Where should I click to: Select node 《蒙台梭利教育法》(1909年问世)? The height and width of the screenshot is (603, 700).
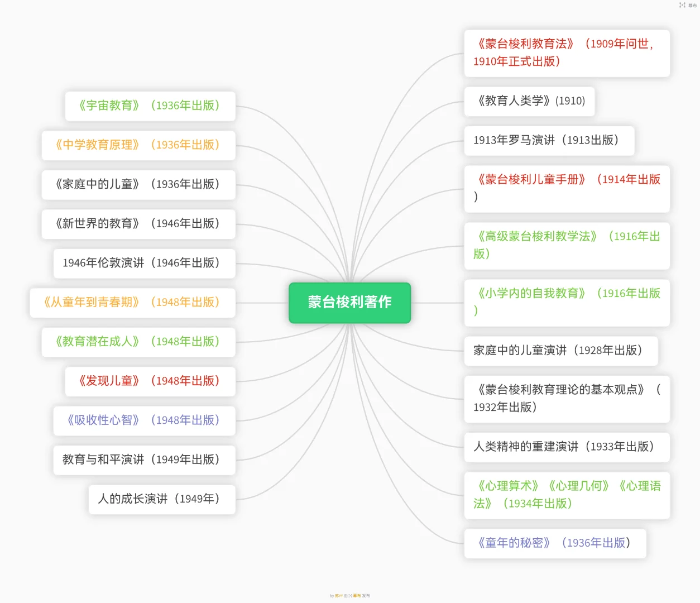click(567, 53)
